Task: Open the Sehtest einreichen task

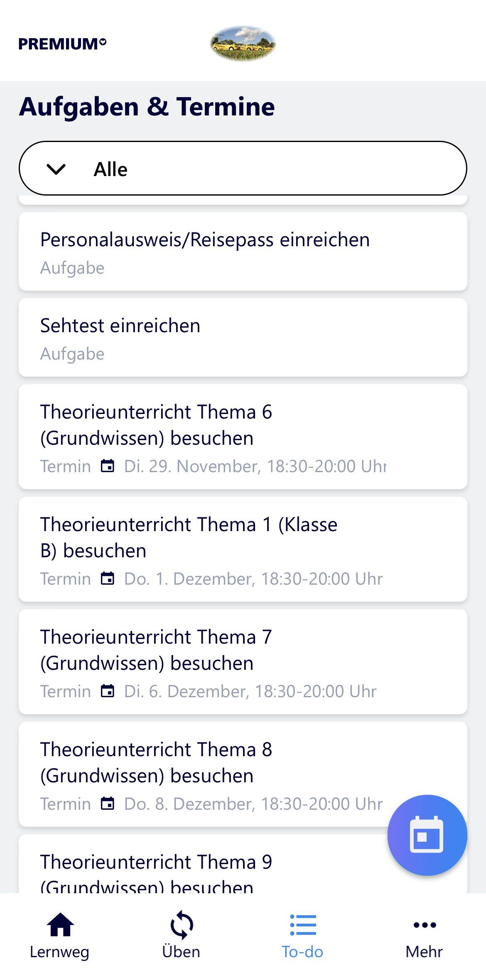Action: click(243, 338)
